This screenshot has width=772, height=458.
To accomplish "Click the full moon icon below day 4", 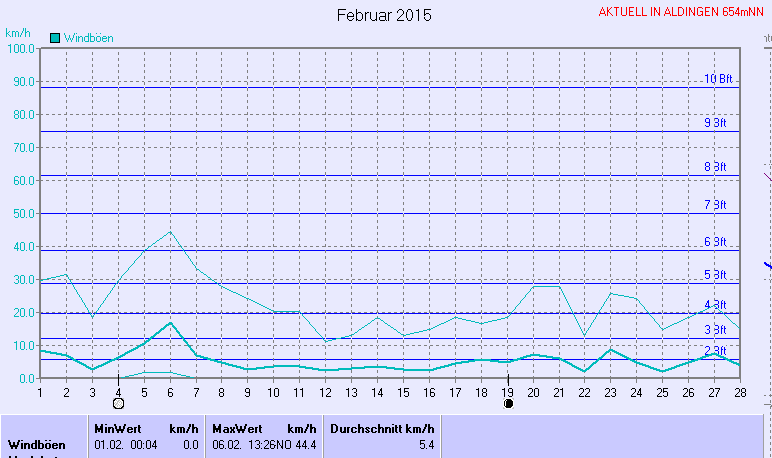I will [118, 404].
